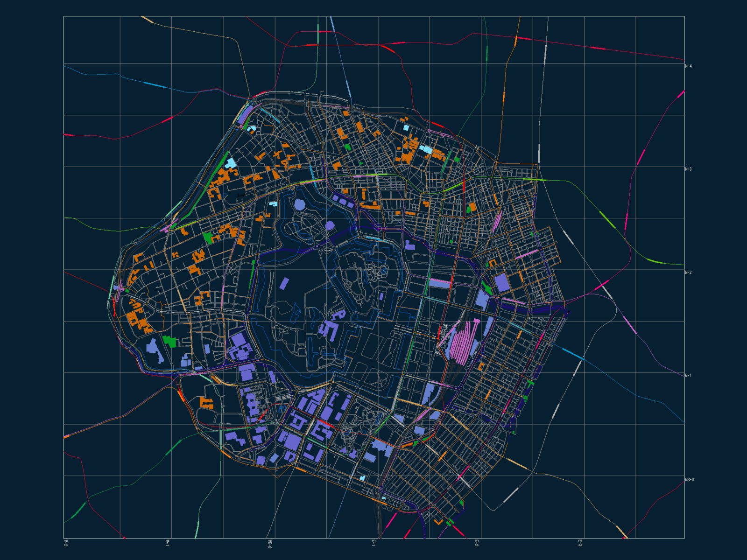This screenshot has height=560, width=747.
Task: Click the WE-0 grid label
Action: tap(270, 544)
